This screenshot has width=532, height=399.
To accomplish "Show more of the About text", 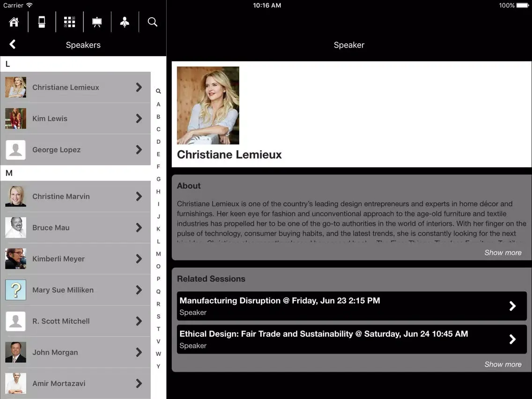I will pyautogui.click(x=503, y=253).
